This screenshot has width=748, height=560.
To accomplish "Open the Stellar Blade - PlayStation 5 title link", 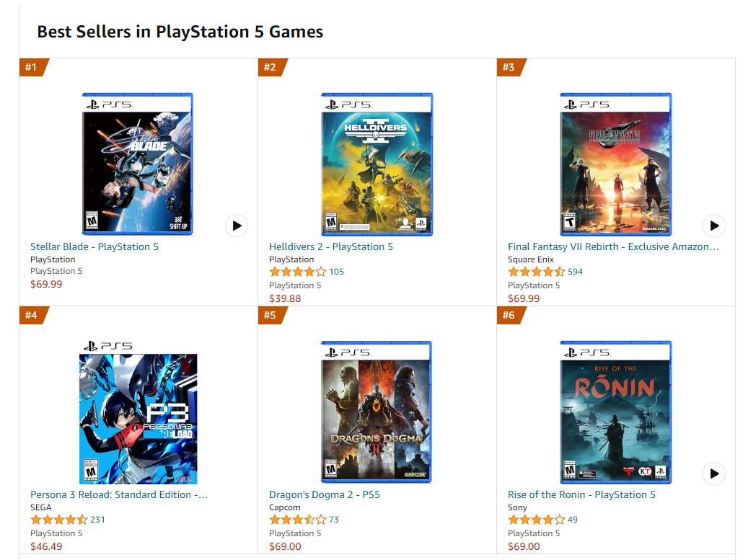I will pos(94,247).
